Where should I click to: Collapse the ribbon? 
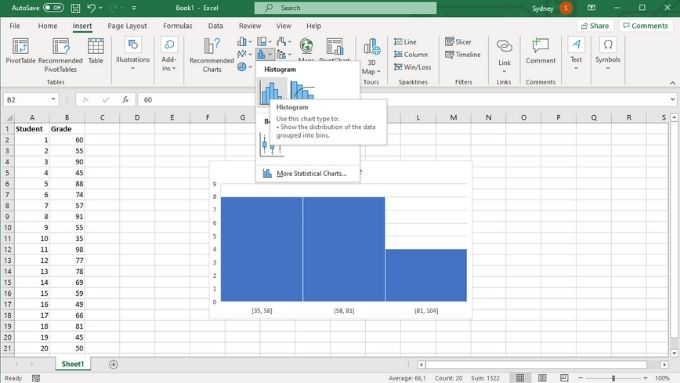tap(672, 82)
